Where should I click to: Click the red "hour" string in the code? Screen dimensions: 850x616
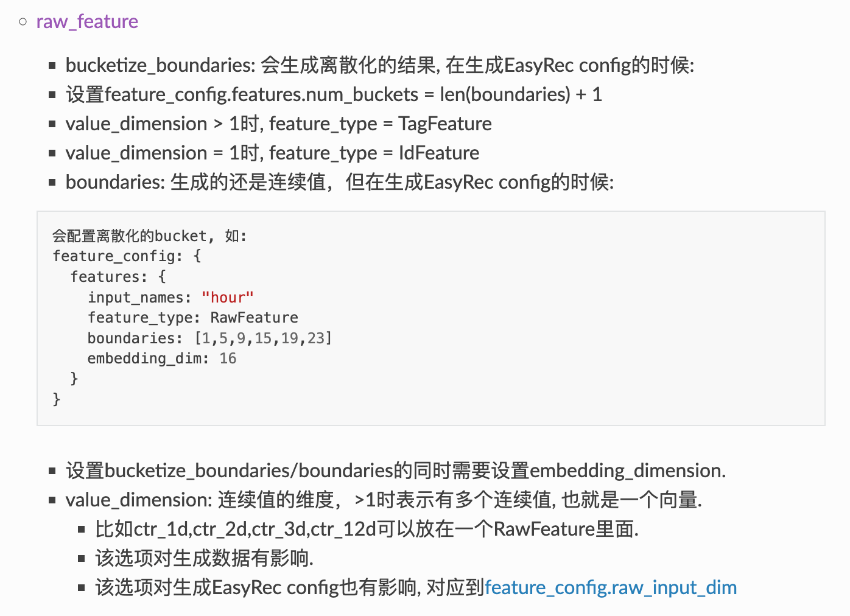point(227,298)
